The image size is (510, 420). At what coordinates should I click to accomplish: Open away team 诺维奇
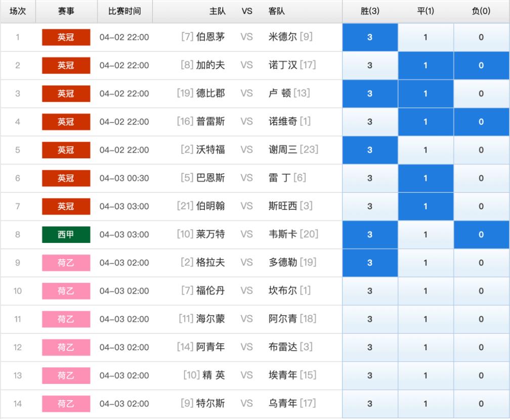pos(283,121)
